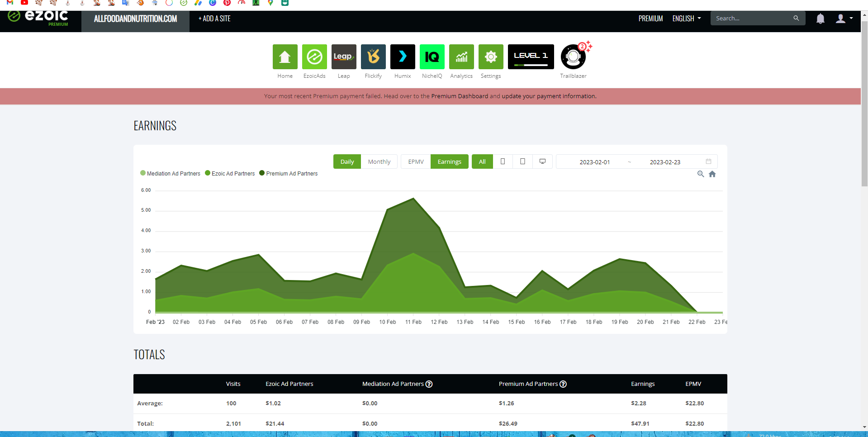Click the Visits column header

click(233, 384)
